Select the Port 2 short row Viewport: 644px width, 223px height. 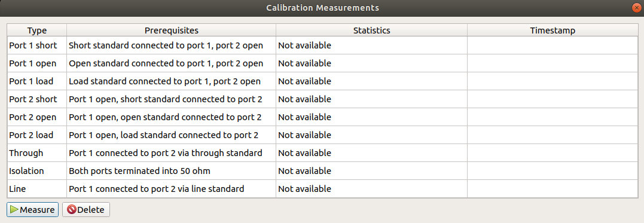point(322,99)
